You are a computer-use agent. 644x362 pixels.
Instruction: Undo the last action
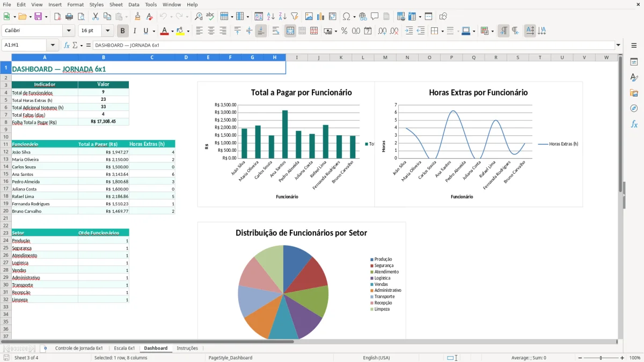tap(164, 17)
